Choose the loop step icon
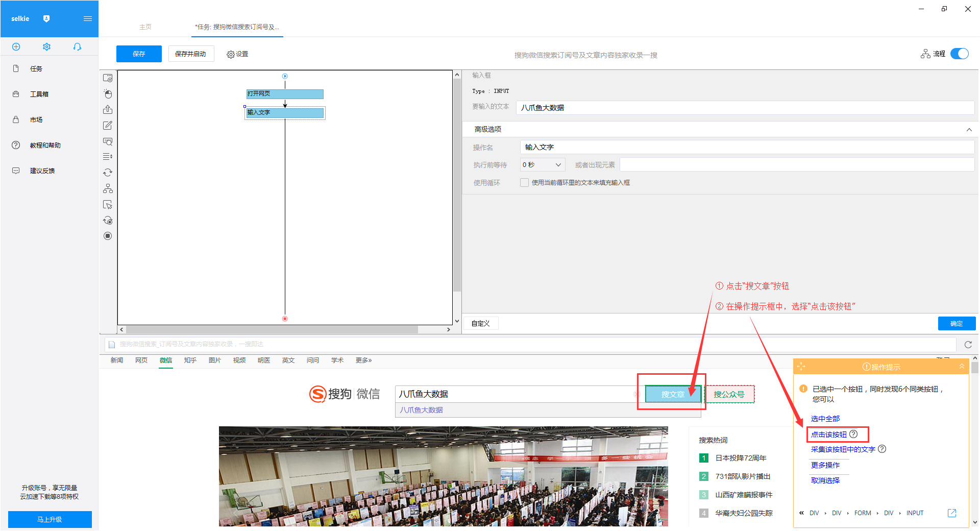This screenshot has width=980, height=531. click(x=108, y=173)
